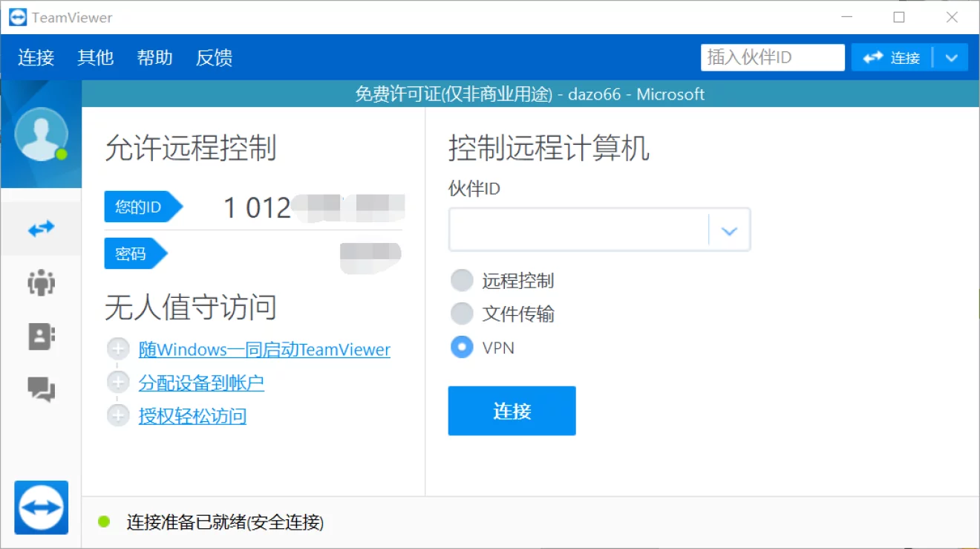Image resolution: width=980 pixels, height=549 pixels.
Task: Expand the top-right 连接 button dropdown arrow
Action: pyautogui.click(x=951, y=58)
